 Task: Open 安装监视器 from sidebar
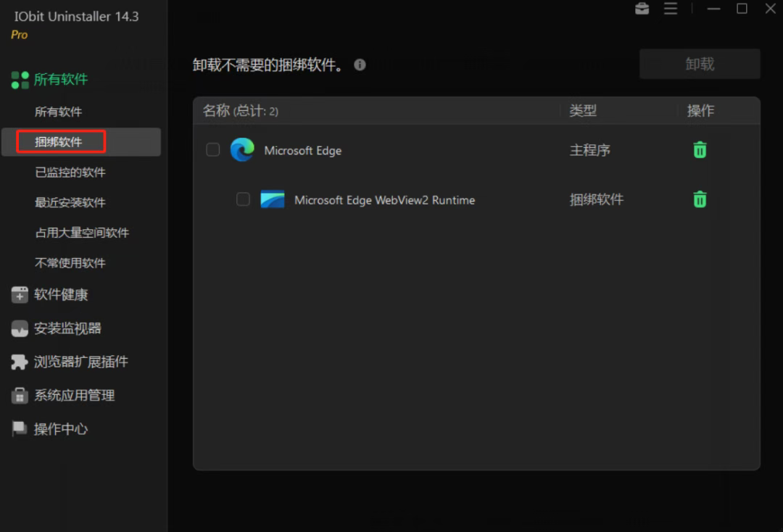click(x=67, y=328)
